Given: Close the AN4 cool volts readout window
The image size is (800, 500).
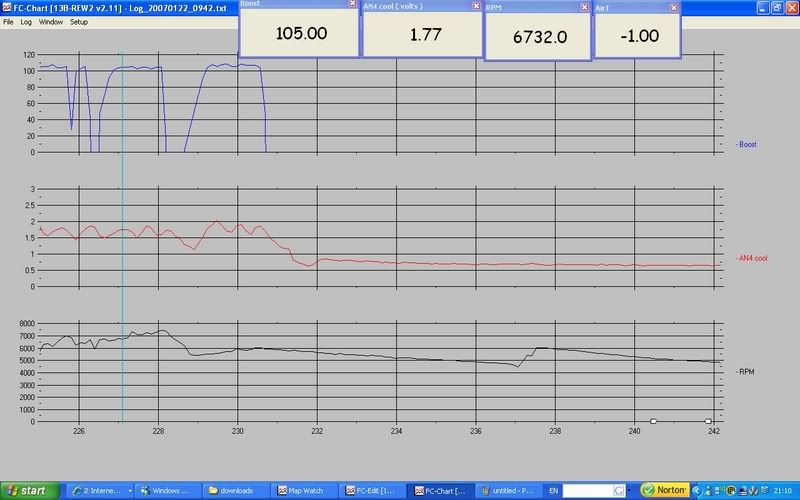Looking at the screenshot, I should click(476, 4).
